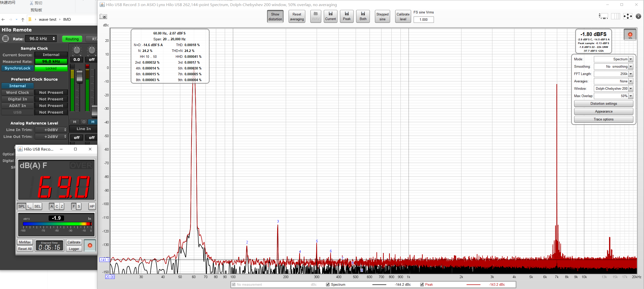Click the four-arrow graph limits icon
The height and width of the screenshot is (289, 644).
click(x=628, y=16)
